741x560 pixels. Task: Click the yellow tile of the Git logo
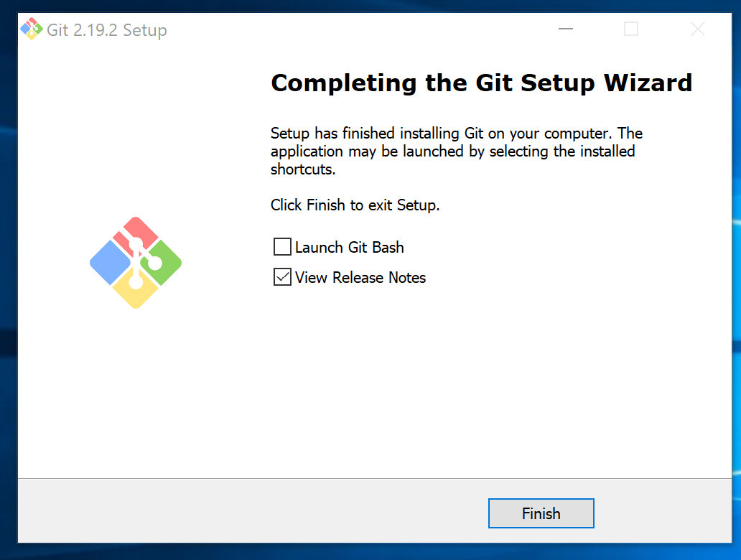pos(136,291)
